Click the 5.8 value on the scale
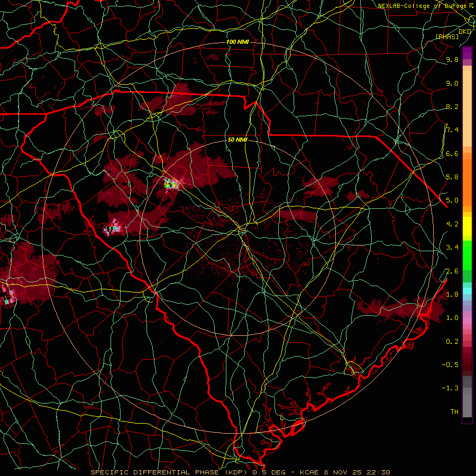The height and width of the screenshot is (476, 476). coord(452,177)
